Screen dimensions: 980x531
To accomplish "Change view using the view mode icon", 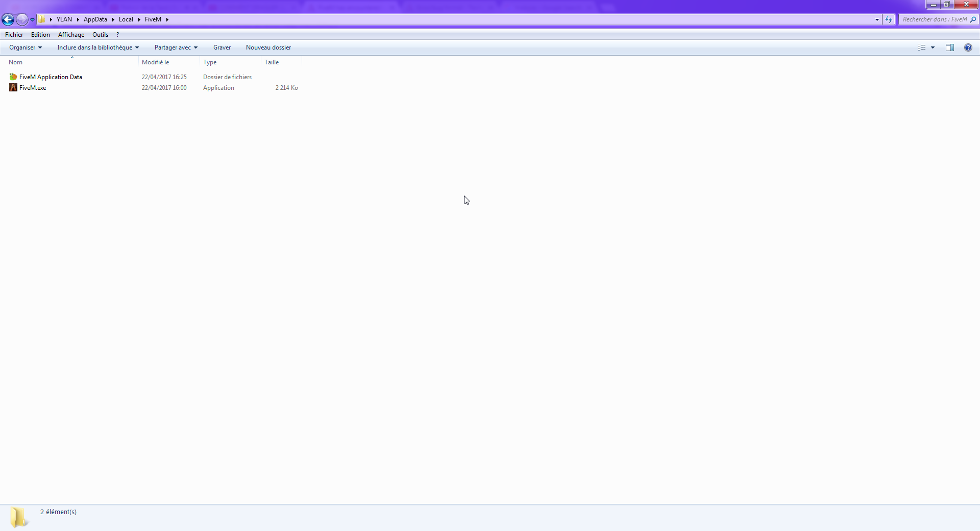I will point(922,47).
